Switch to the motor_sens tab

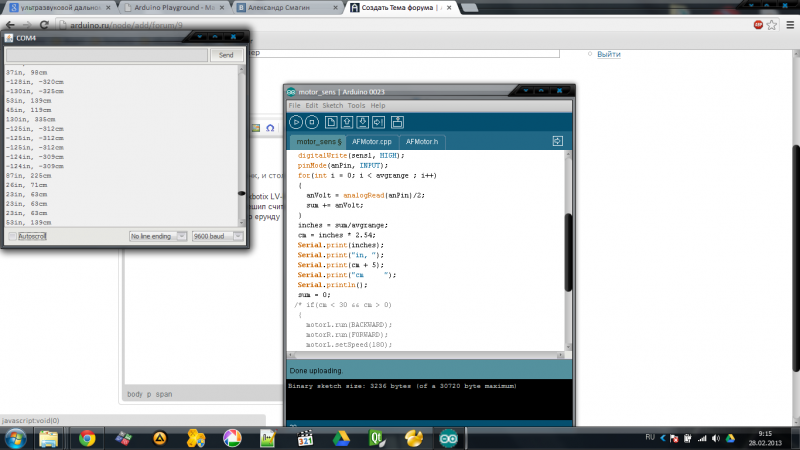[318, 142]
